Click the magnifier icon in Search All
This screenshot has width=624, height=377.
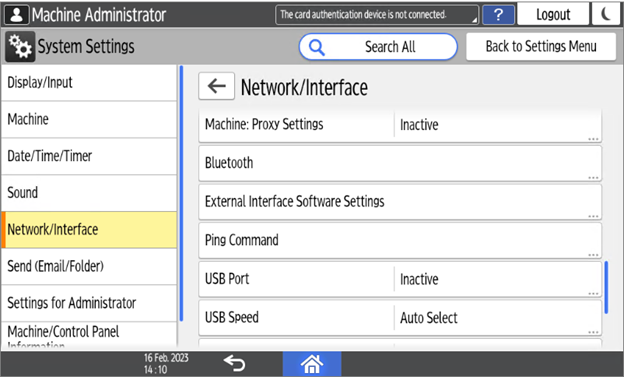[316, 47]
